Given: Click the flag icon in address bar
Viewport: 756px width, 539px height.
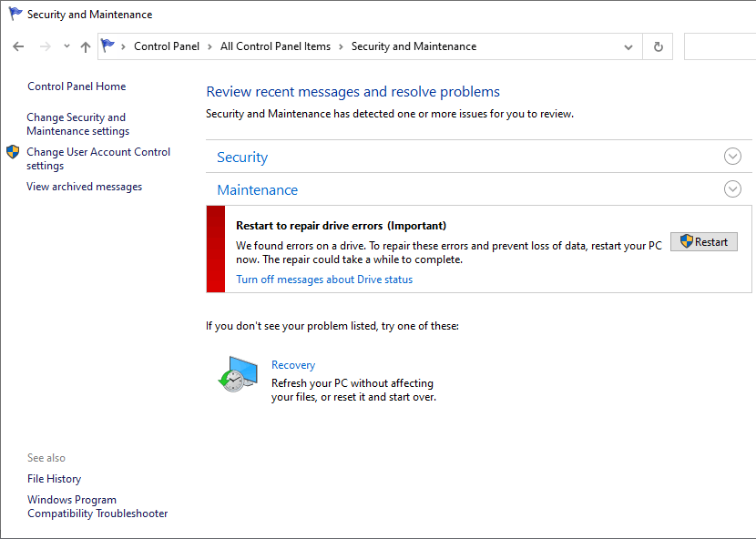Looking at the screenshot, I should point(109,46).
